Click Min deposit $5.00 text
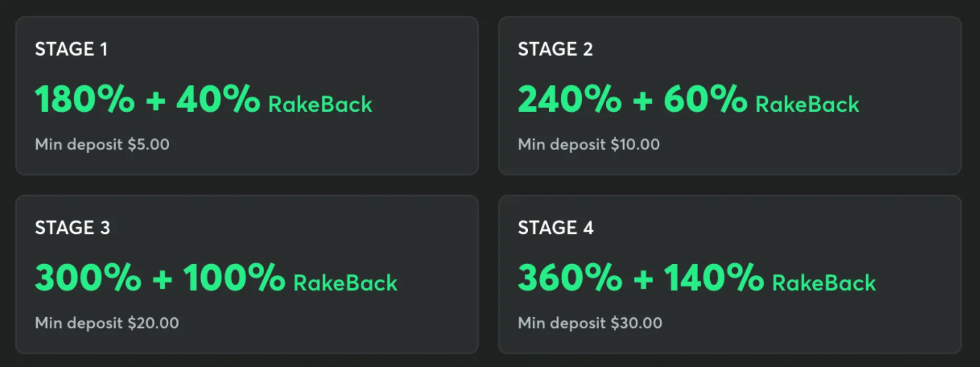The height and width of the screenshot is (367, 980). pos(102,144)
